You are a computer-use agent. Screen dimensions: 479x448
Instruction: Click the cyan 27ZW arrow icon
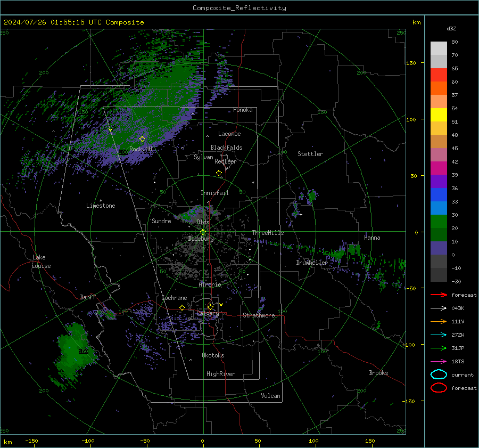coord(439,335)
